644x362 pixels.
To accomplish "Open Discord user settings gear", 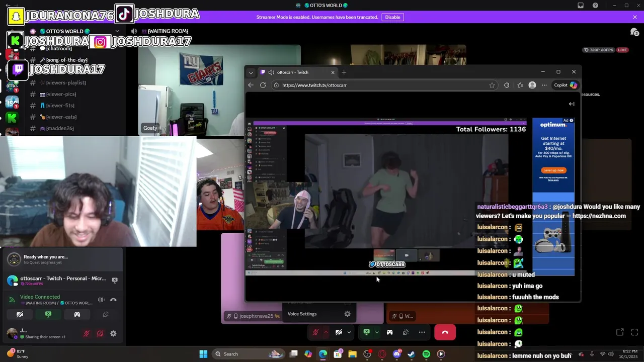I will pyautogui.click(x=113, y=333).
